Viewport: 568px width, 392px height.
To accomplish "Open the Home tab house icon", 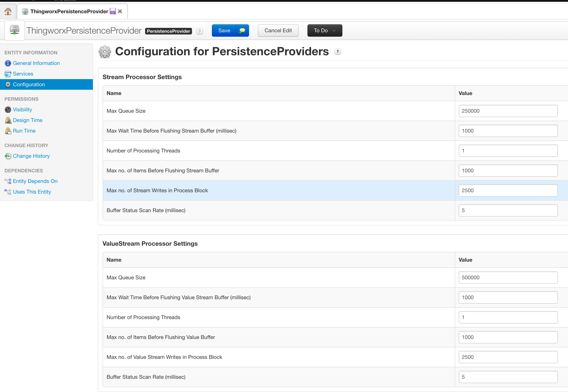I will (8, 11).
